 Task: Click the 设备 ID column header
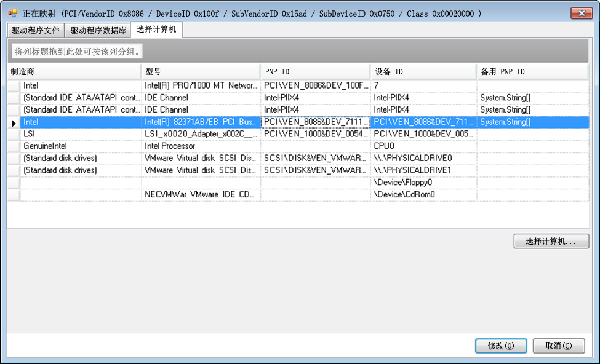(423, 72)
